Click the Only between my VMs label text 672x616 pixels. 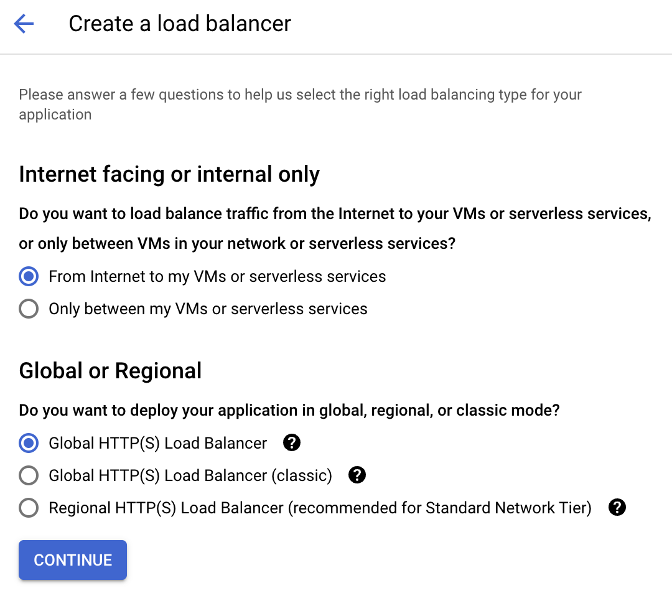(x=208, y=309)
